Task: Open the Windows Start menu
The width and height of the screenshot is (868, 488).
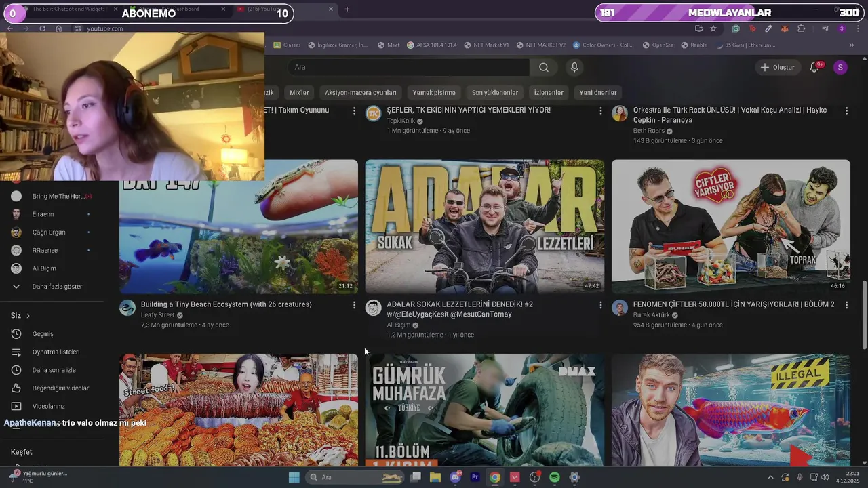Action: [294, 477]
